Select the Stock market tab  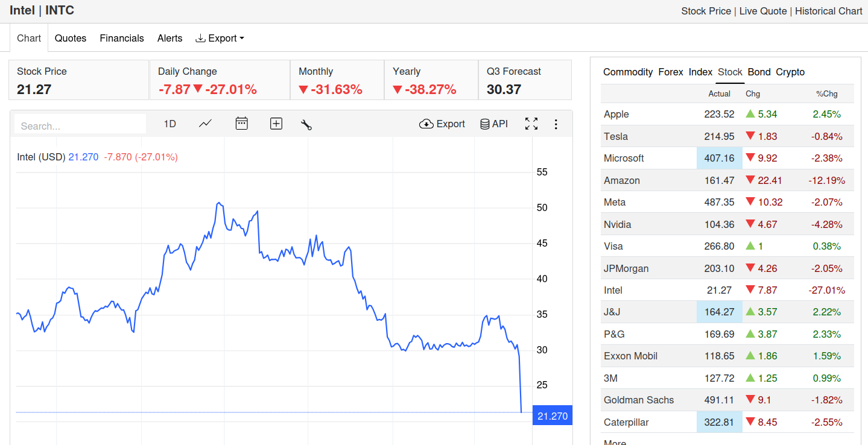pos(730,72)
